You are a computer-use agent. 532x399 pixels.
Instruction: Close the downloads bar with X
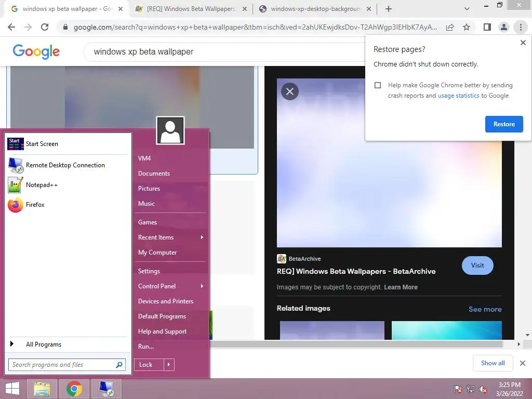[523, 363]
